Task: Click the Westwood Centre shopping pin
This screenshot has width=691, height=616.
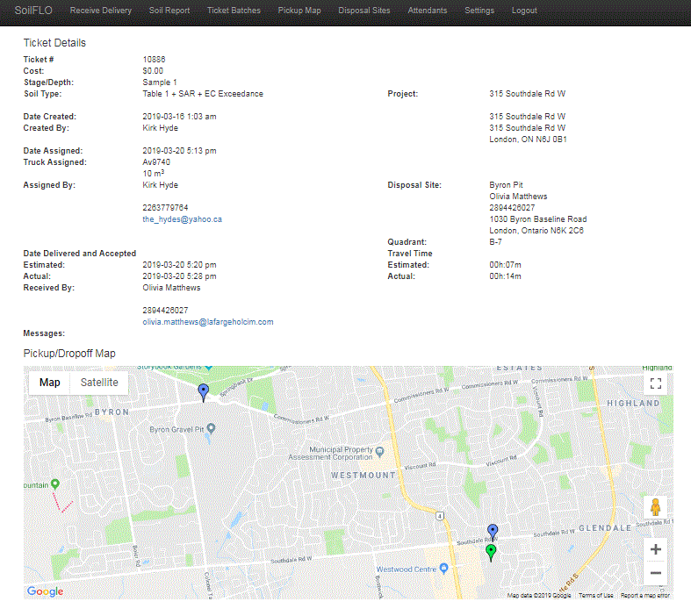Action: pos(443,568)
